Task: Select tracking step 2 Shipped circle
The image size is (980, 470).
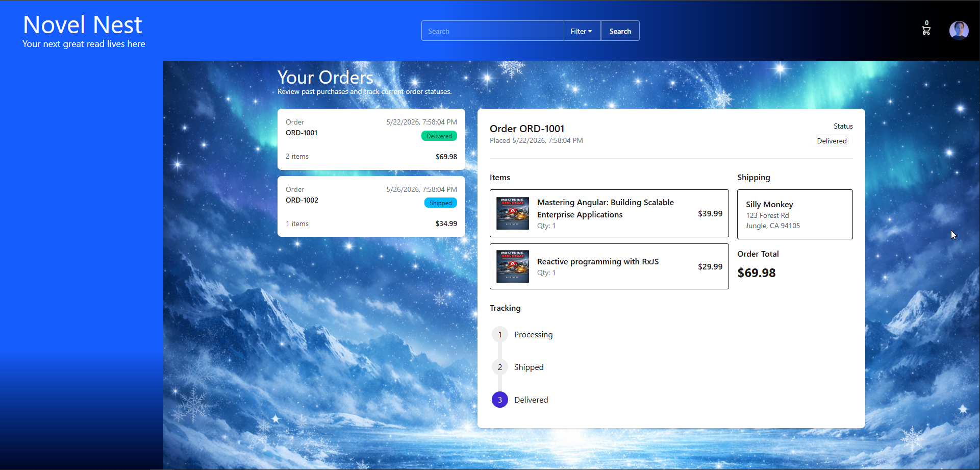Action: [x=500, y=367]
